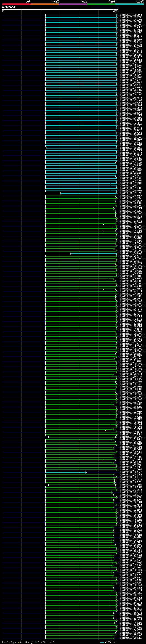Screen dimensions: 146x644
Task: Open the UniRef100_Q27597 entry
Action: (x=131, y=610)
